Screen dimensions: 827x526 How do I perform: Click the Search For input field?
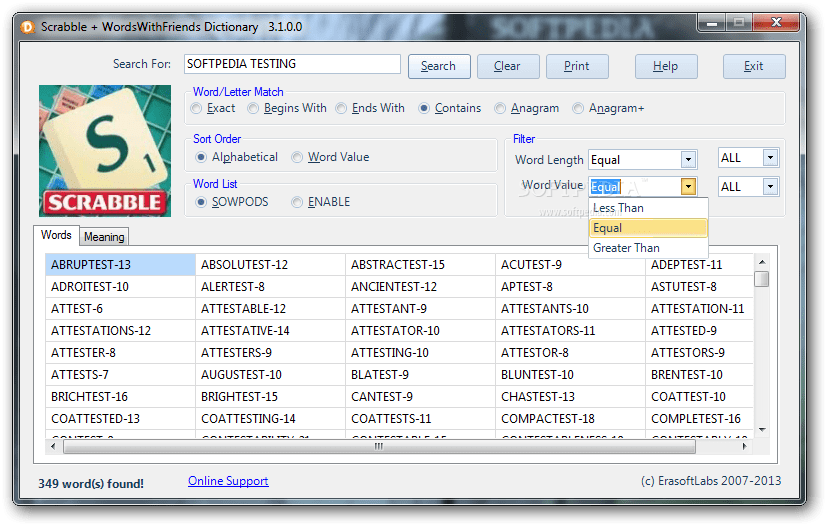[x=292, y=64]
